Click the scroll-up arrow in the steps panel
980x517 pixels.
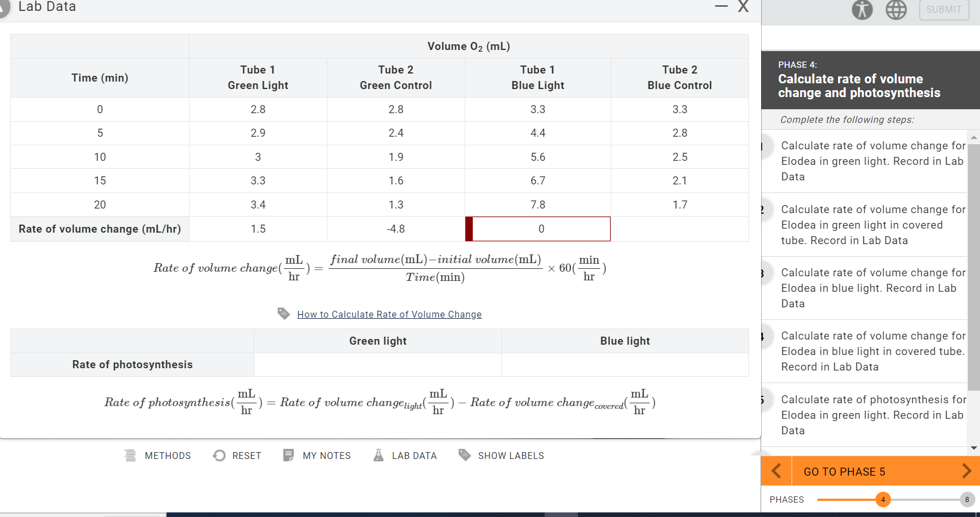click(973, 137)
